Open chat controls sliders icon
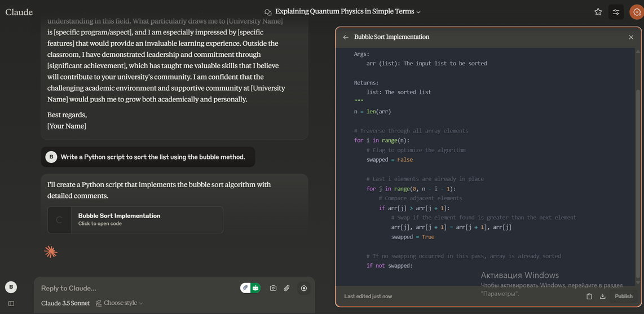Screen dimensions: 644x314 tap(616, 12)
